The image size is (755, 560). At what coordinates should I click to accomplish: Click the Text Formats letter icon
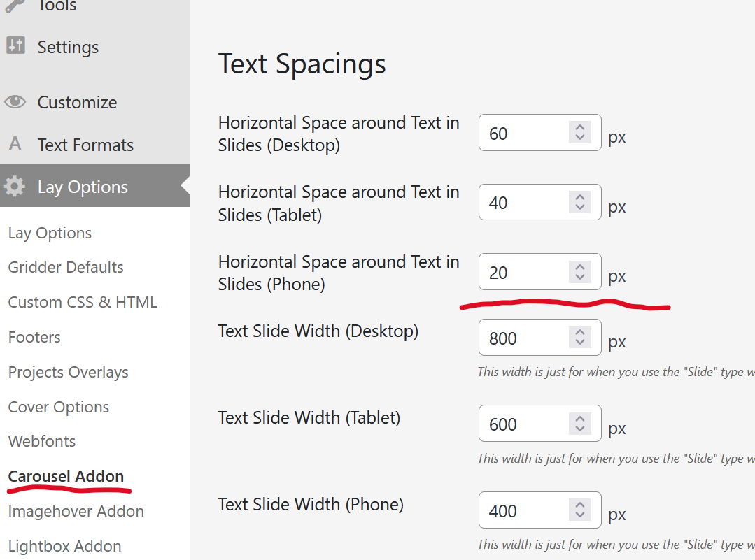[15, 144]
